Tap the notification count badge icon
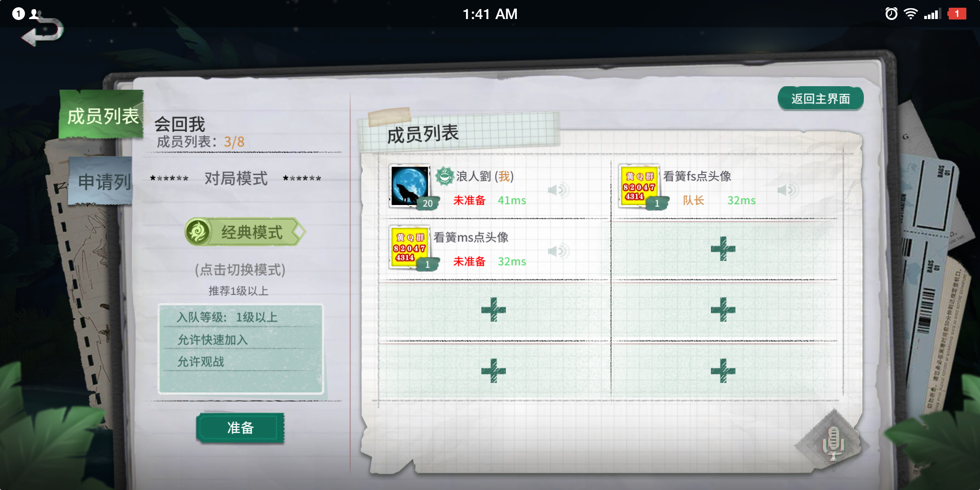 [18, 14]
